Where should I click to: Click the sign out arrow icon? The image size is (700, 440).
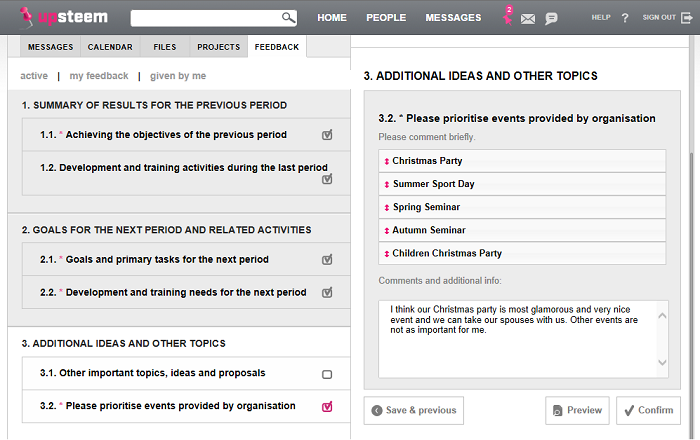click(687, 18)
